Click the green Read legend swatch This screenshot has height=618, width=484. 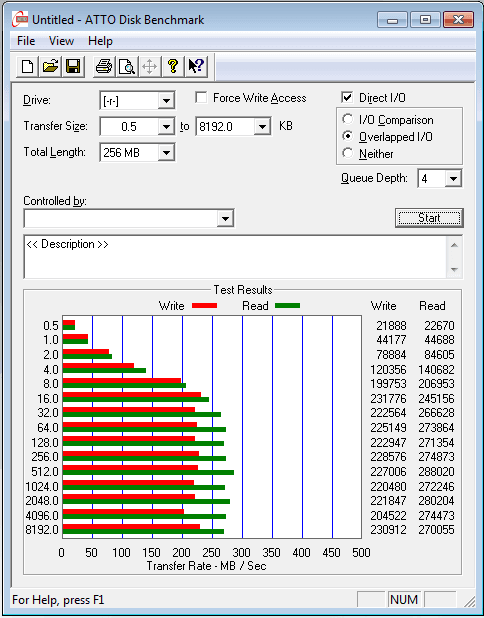287,305
